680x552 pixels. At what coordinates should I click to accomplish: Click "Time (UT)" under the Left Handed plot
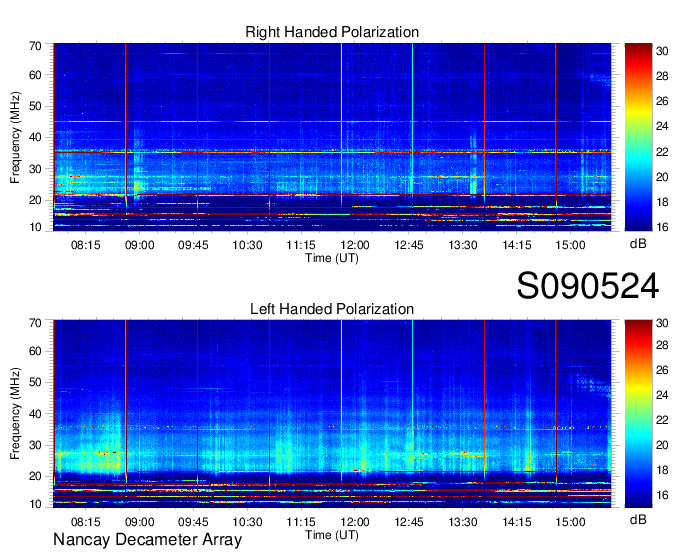[332, 535]
